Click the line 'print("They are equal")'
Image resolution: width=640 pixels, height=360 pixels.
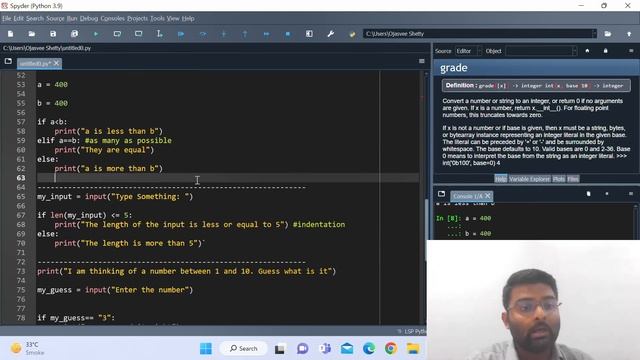104,150
